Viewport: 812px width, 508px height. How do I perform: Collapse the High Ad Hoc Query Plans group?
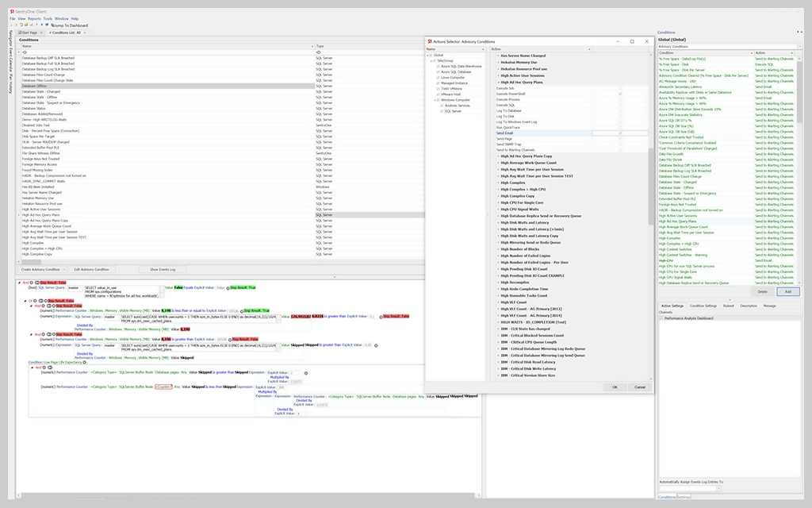point(499,82)
